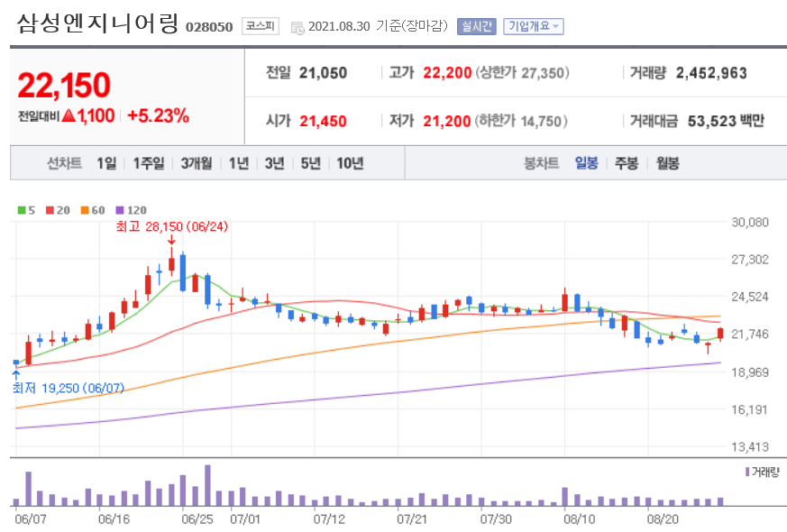Click the 거래량 value 2,452,963
The width and height of the screenshot is (787, 532).
coord(711,73)
